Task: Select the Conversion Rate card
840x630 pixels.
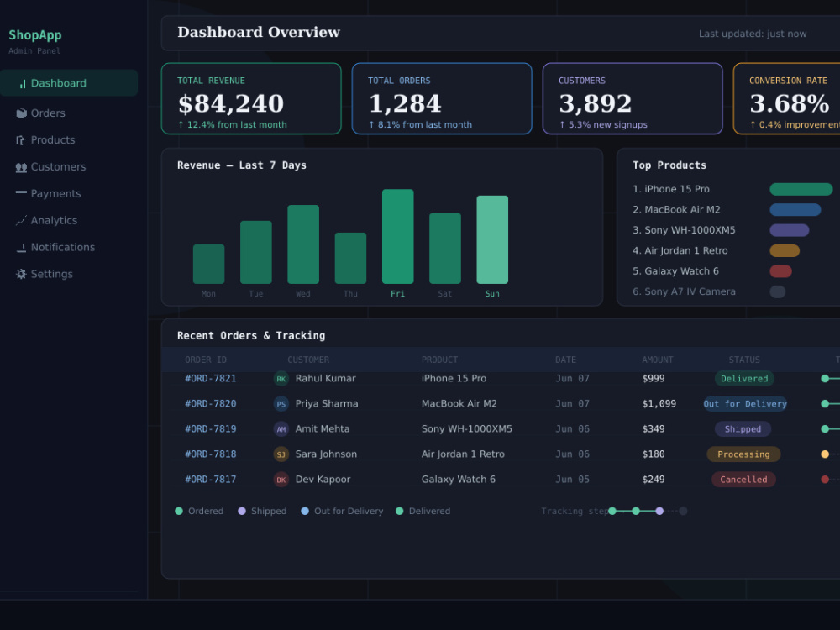Action: tap(786, 98)
